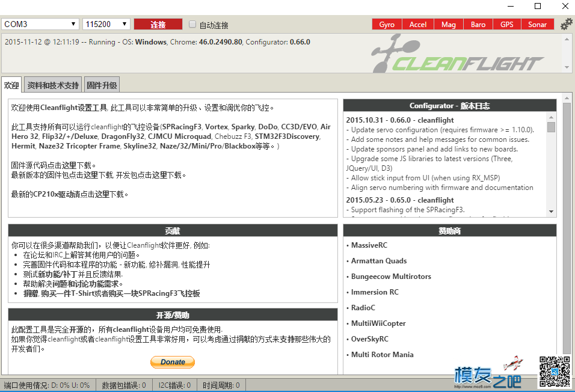Open the MultiiWiiCopter sponsor link
The width and height of the screenshot is (575, 392).
tap(378, 323)
